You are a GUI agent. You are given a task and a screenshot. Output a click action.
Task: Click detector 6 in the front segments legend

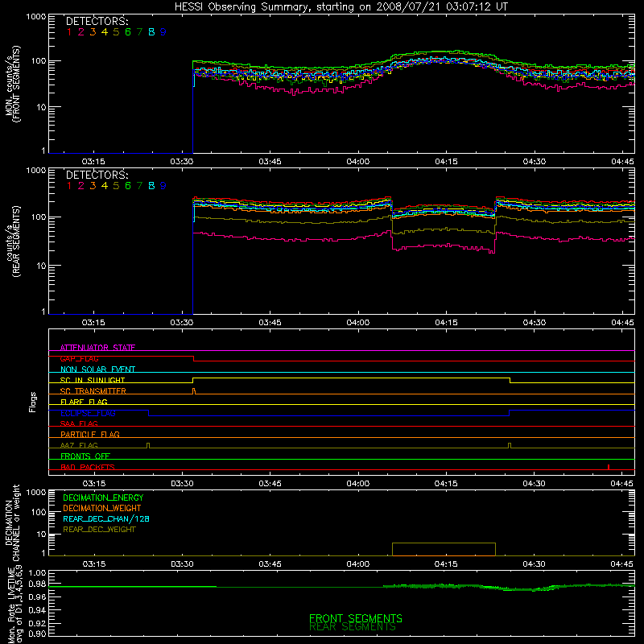click(128, 32)
